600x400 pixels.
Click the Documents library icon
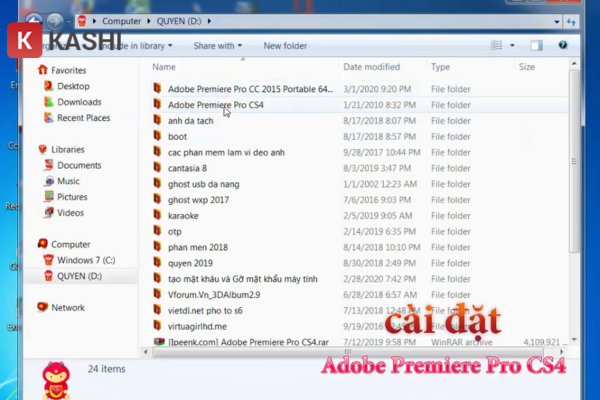click(x=48, y=165)
